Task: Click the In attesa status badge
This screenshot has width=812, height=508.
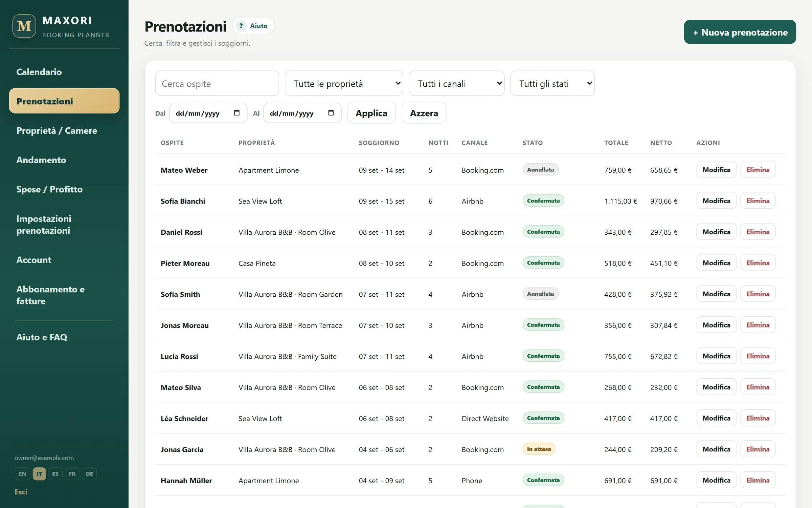Action: click(539, 449)
